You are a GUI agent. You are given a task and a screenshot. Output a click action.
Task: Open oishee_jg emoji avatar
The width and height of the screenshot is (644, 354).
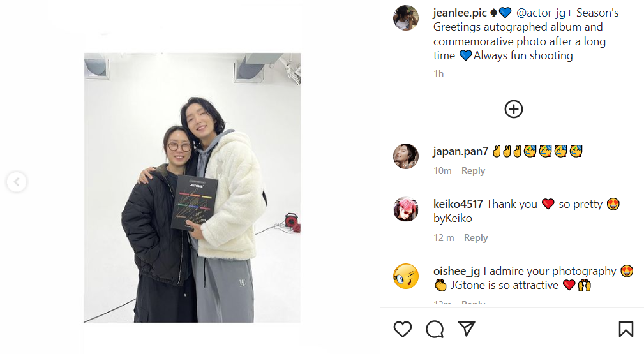coord(406,276)
